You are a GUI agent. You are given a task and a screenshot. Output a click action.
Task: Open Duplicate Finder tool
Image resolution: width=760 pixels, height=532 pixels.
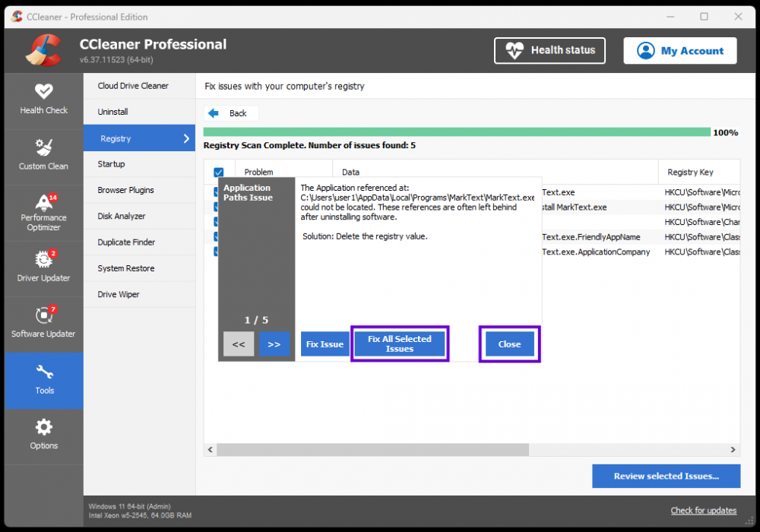click(139, 242)
